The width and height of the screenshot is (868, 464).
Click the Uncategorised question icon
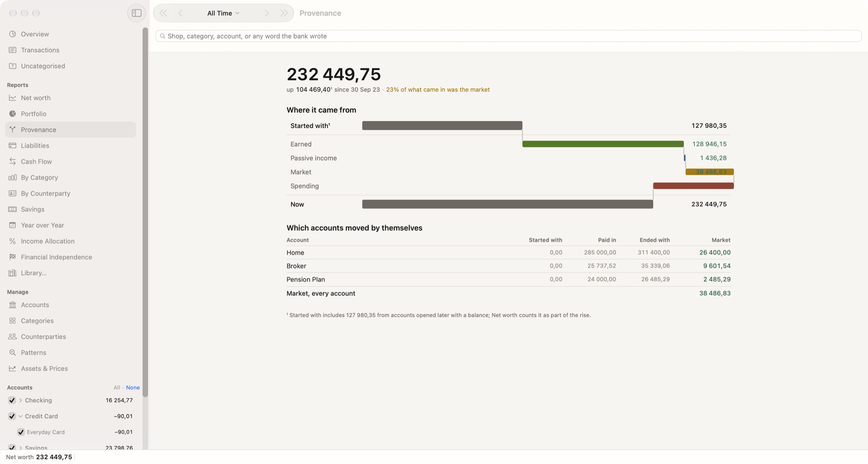point(13,66)
